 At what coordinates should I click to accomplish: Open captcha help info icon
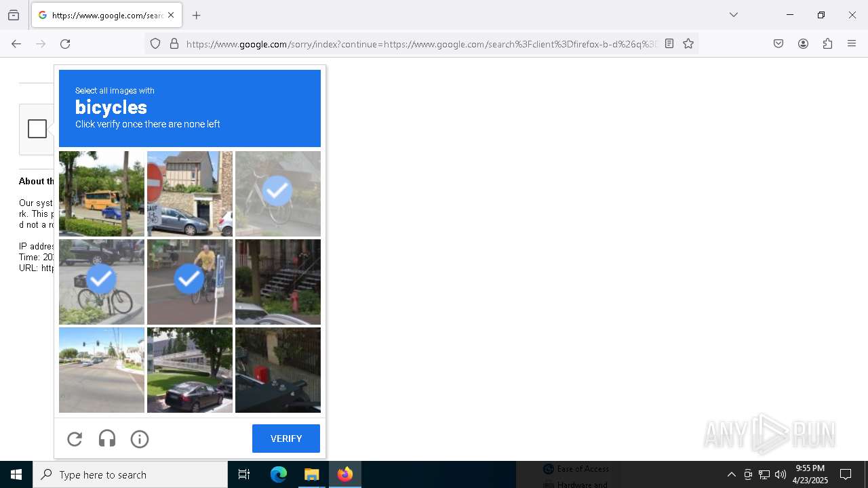coord(140,439)
